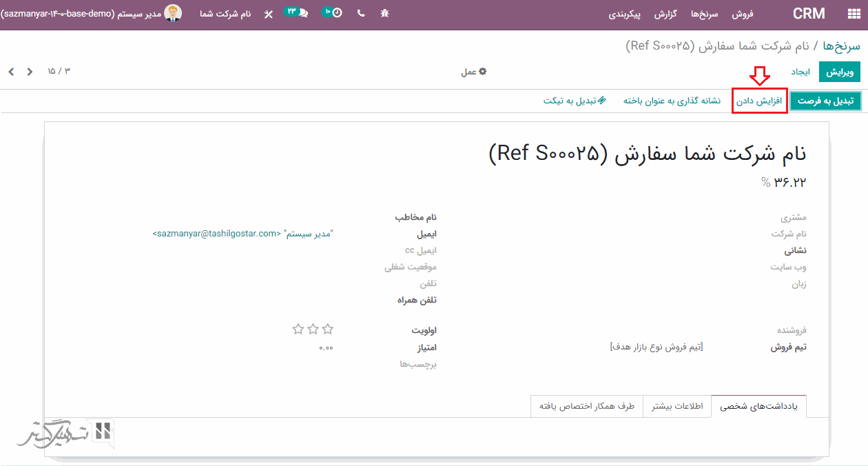The image size is (868, 466).
Task: Open activities clock icon with badge 10
Action: pyautogui.click(x=333, y=12)
